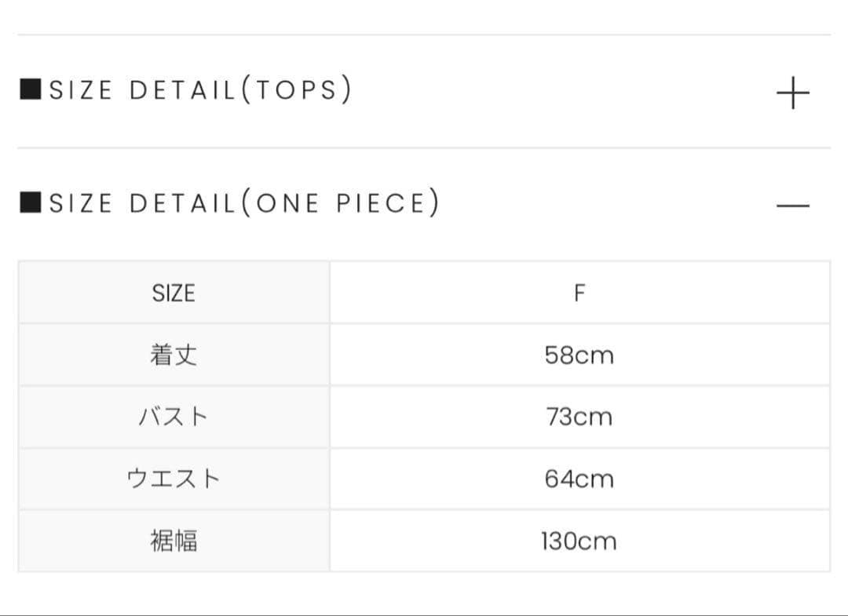Select the F size column header
This screenshot has height=616, width=848.
pos(579,293)
